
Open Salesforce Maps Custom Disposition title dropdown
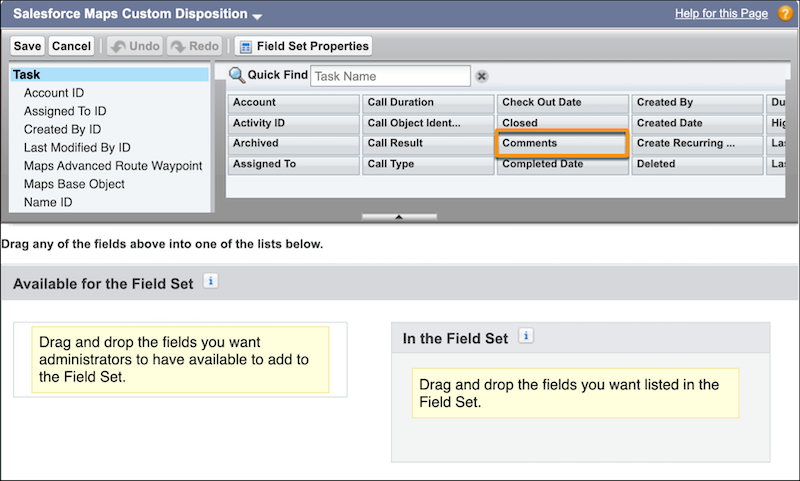[258, 16]
